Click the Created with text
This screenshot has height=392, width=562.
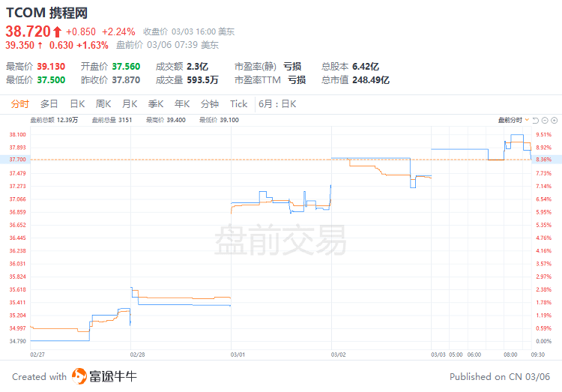[40, 376]
